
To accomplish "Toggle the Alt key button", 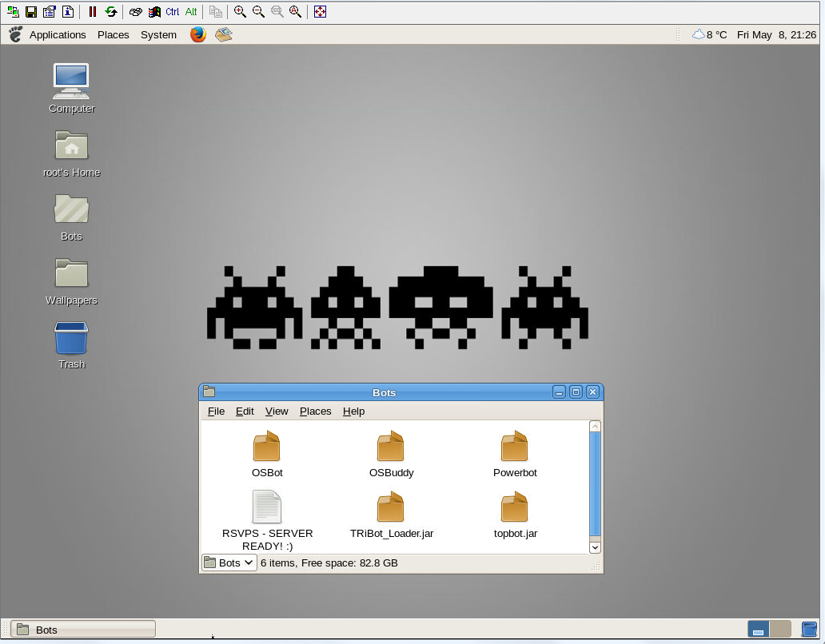I will [191, 11].
